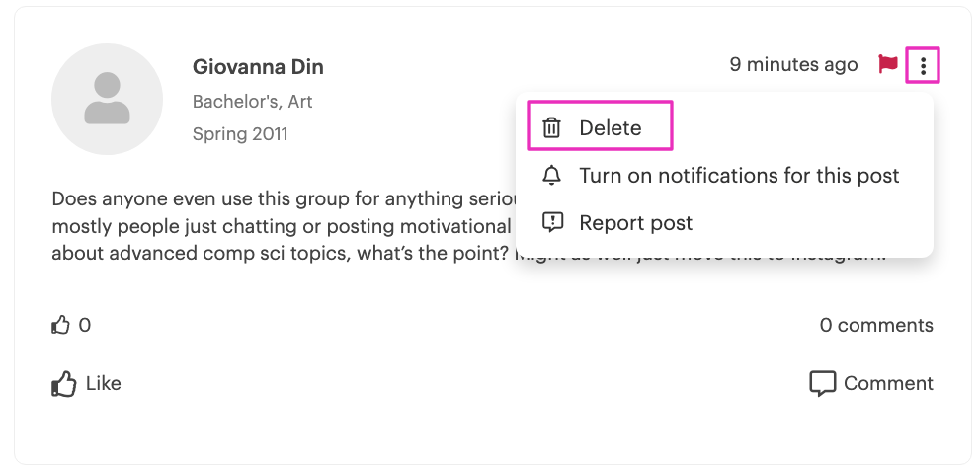Click the post body text

[277, 226]
